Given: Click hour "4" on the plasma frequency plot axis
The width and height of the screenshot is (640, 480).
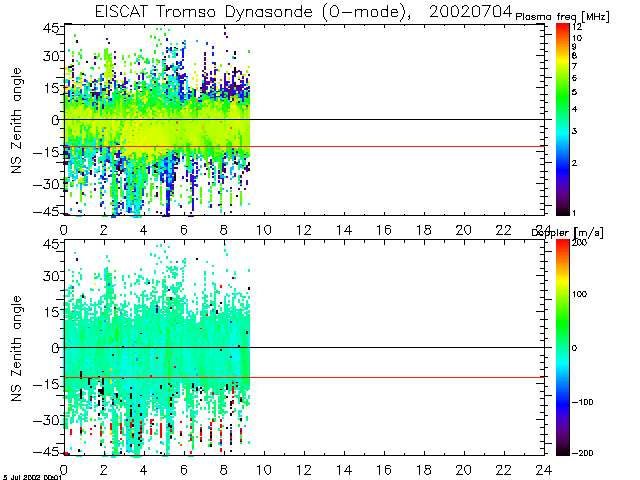Looking at the screenshot, I should [143, 230].
